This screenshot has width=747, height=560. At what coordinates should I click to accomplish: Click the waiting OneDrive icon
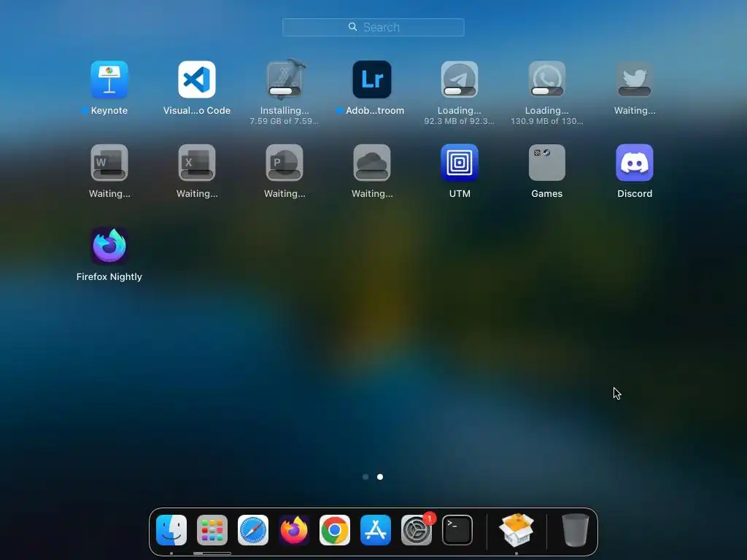tap(372, 163)
